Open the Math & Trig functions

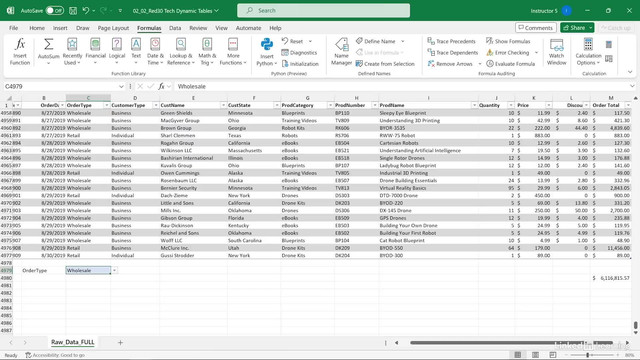pyautogui.click(x=207, y=51)
